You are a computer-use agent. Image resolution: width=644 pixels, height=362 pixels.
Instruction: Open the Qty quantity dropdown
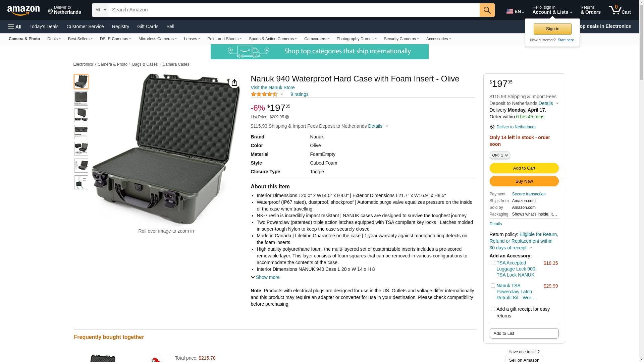coord(500,155)
